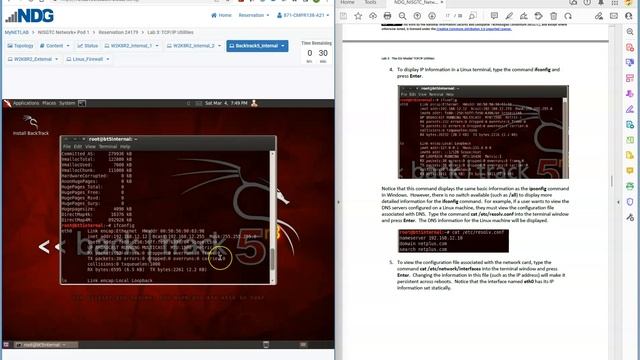Click the NDG logo

point(29,16)
